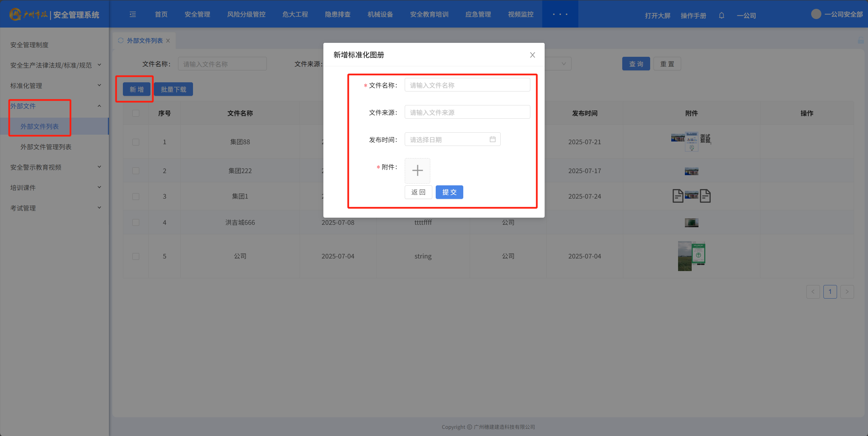
Task: Click the sidebar collapse menu icon
Action: pyautogui.click(x=133, y=14)
